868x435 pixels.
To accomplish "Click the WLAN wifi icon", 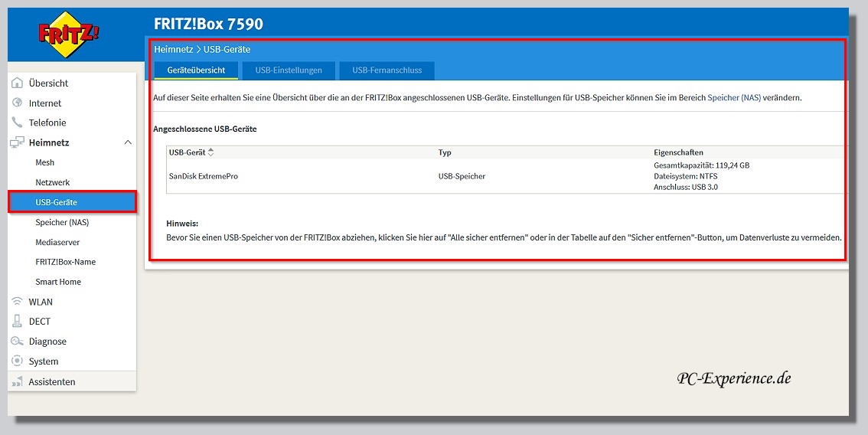I will coord(18,302).
